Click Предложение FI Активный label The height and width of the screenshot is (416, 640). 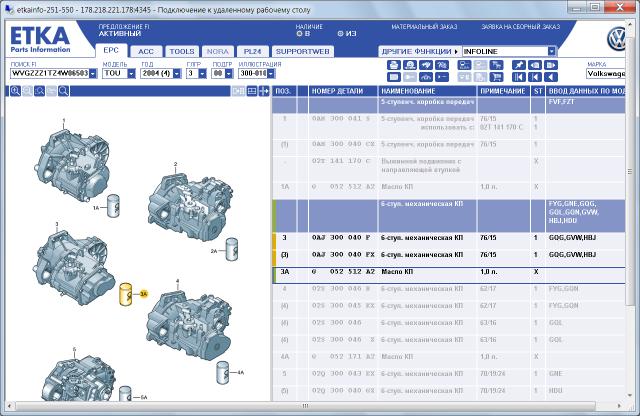(123, 30)
